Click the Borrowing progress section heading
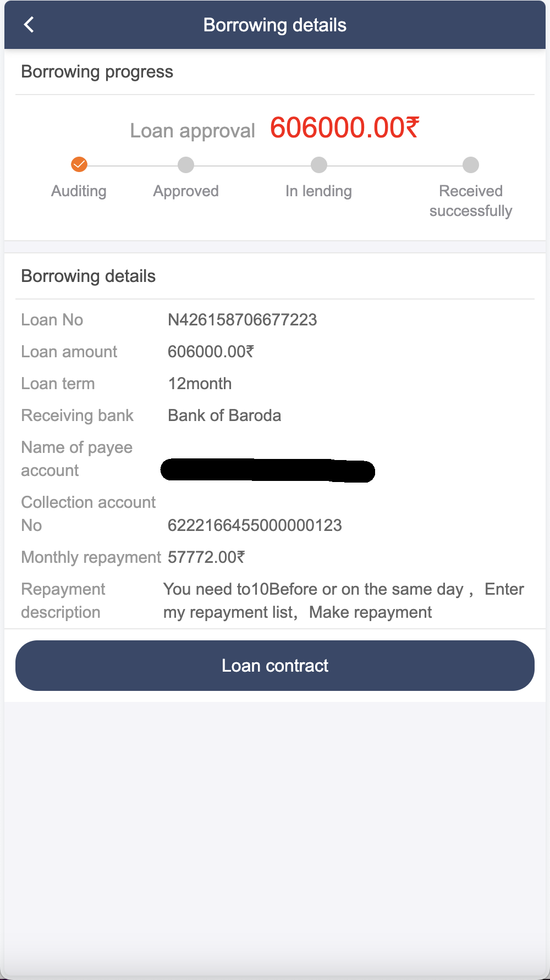The height and width of the screenshot is (980, 550). click(97, 72)
